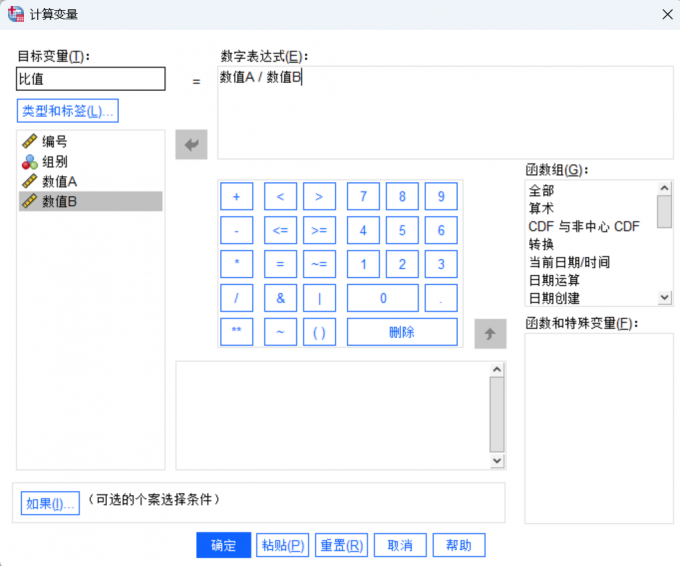Select the 组别 variable
The height and width of the screenshot is (566, 680).
pyautogui.click(x=91, y=161)
